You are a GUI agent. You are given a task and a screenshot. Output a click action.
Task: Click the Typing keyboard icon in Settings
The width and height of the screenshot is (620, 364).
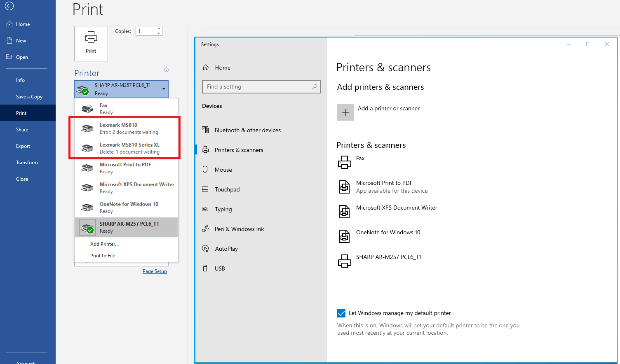205,209
